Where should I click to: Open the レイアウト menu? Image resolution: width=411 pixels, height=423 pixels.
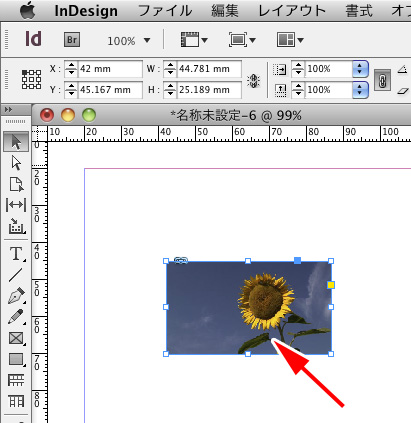292,11
